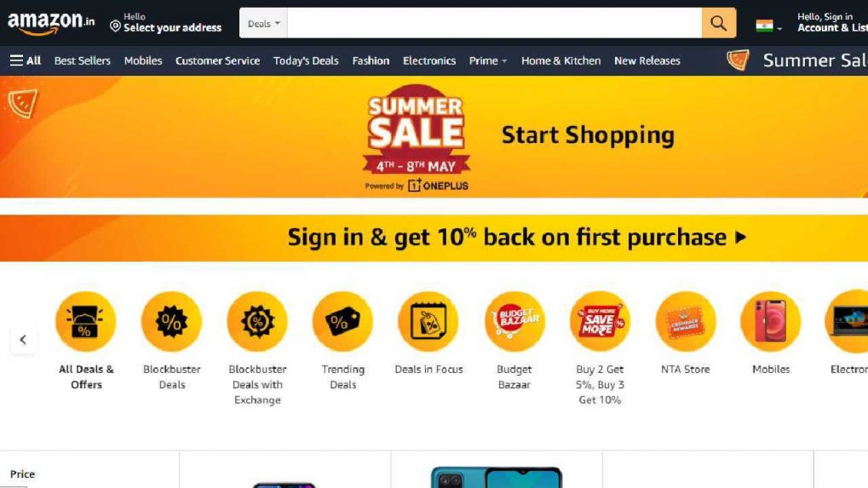Expand the Prime navigation dropdown
This screenshot has width=868, height=488.
coord(488,60)
